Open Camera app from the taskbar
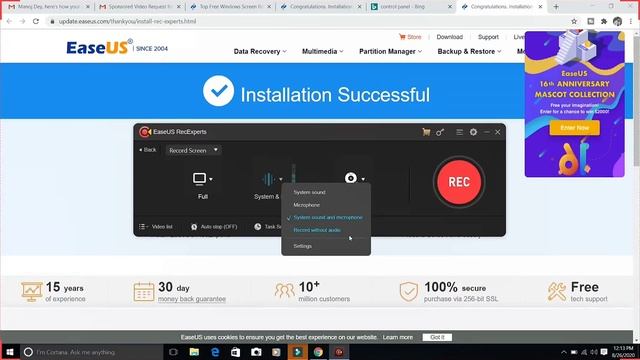 (256, 352)
